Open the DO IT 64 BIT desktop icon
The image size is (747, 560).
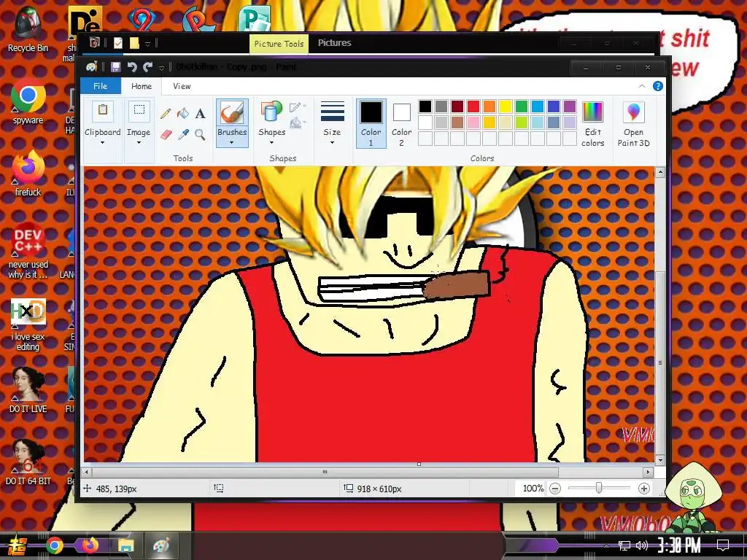pyautogui.click(x=28, y=462)
